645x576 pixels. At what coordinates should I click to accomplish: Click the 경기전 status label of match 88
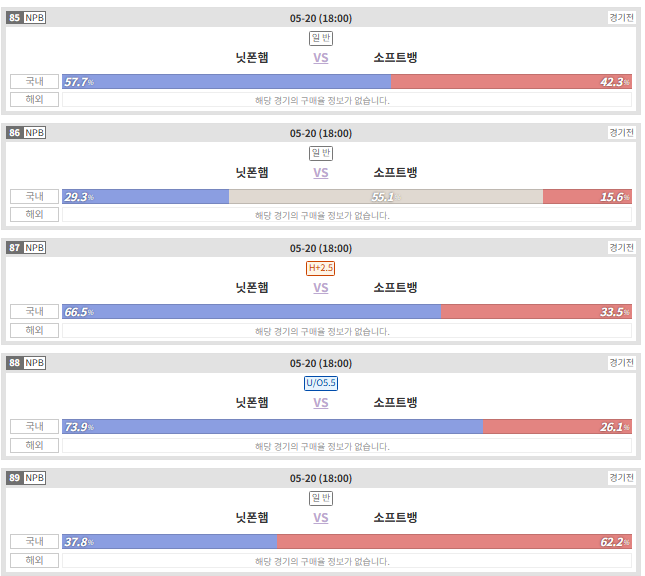[621, 363]
